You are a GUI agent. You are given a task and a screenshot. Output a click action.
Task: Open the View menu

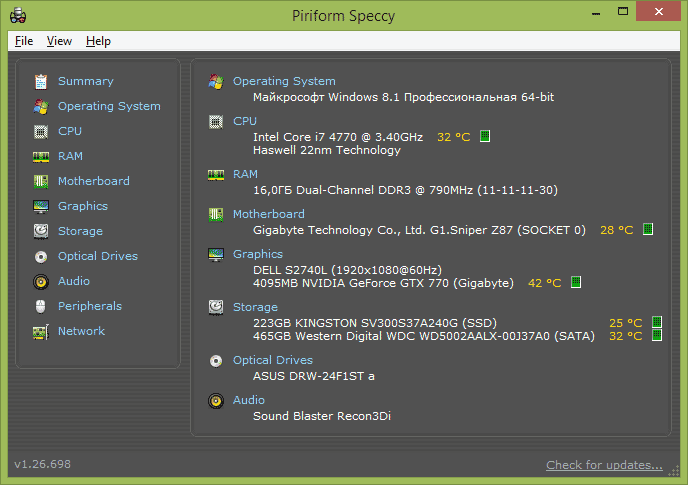click(x=59, y=41)
